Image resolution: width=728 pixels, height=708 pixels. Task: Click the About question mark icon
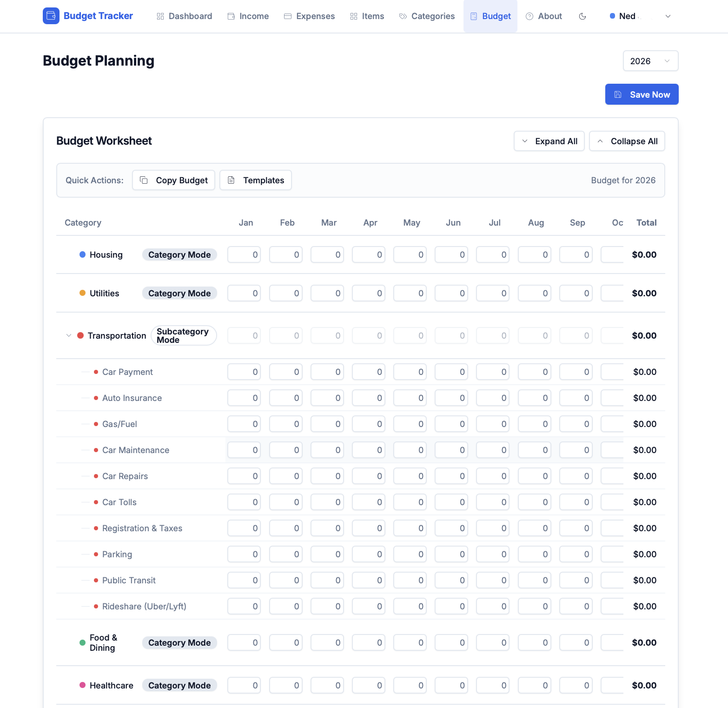tap(529, 16)
